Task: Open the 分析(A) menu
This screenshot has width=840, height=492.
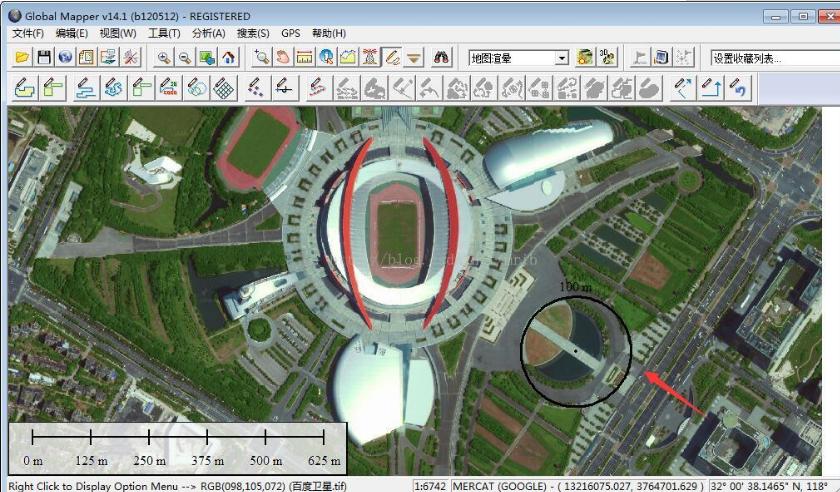Action: (x=208, y=33)
